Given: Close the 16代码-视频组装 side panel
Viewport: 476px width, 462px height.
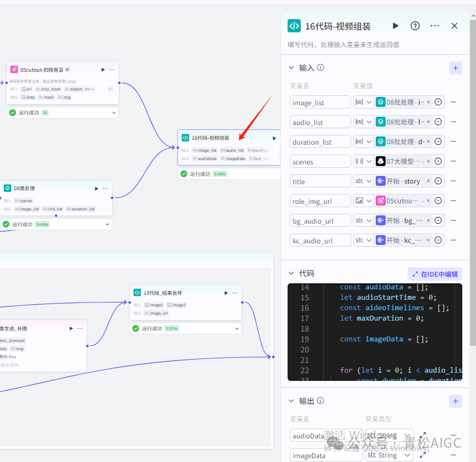Looking at the screenshot, I should [x=454, y=26].
